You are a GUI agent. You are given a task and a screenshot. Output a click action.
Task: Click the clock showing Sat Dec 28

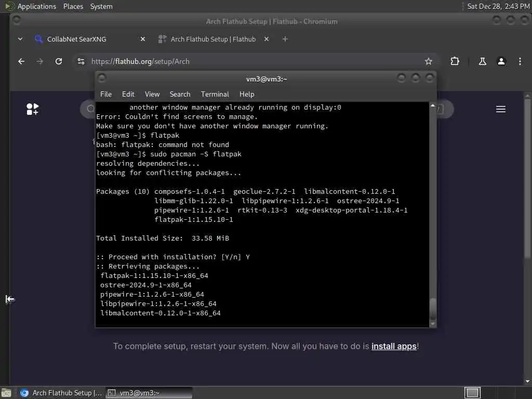click(x=498, y=6)
